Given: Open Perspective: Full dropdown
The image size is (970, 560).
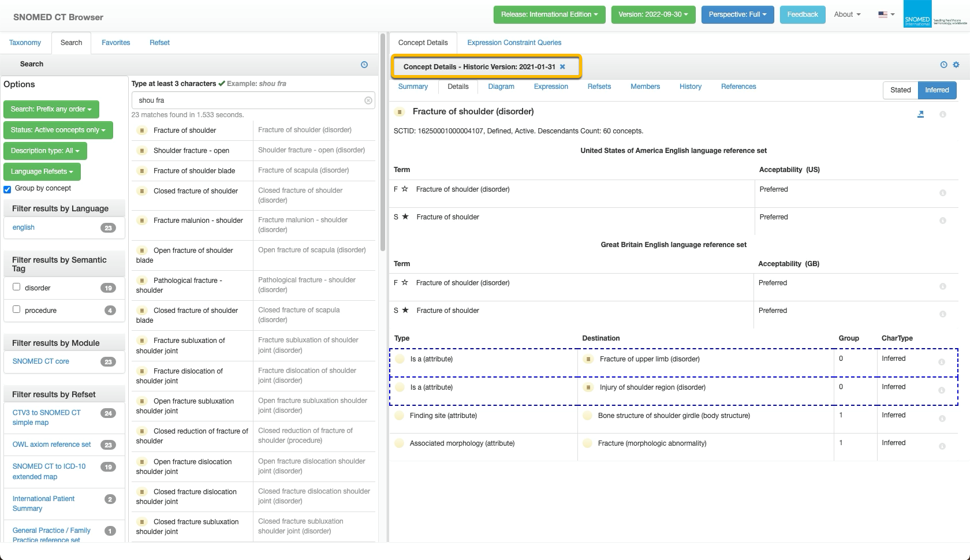Looking at the screenshot, I should [x=737, y=14].
